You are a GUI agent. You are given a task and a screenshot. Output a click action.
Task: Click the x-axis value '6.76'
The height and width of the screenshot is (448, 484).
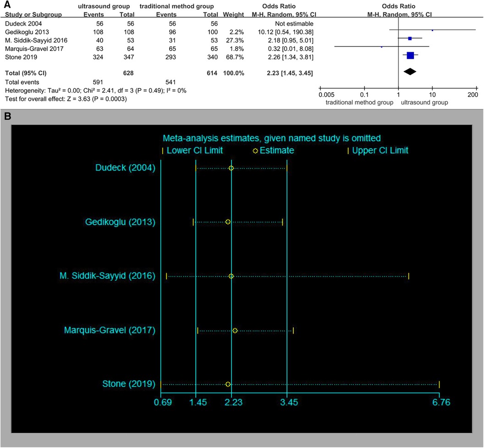[441, 402]
